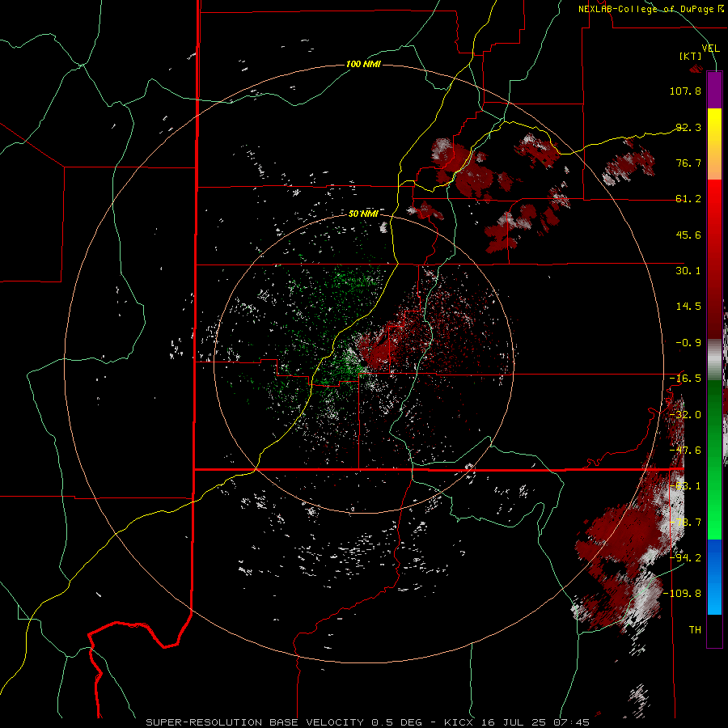Click the -0.9 velocity scale value
Image resolution: width=728 pixels, height=728 pixels.
688,343
